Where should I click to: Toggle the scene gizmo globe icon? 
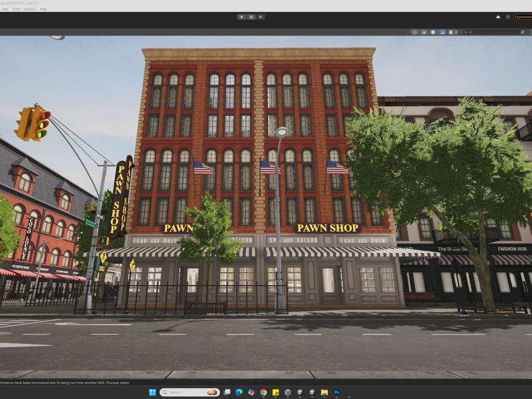pyautogui.click(x=414, y=32)
